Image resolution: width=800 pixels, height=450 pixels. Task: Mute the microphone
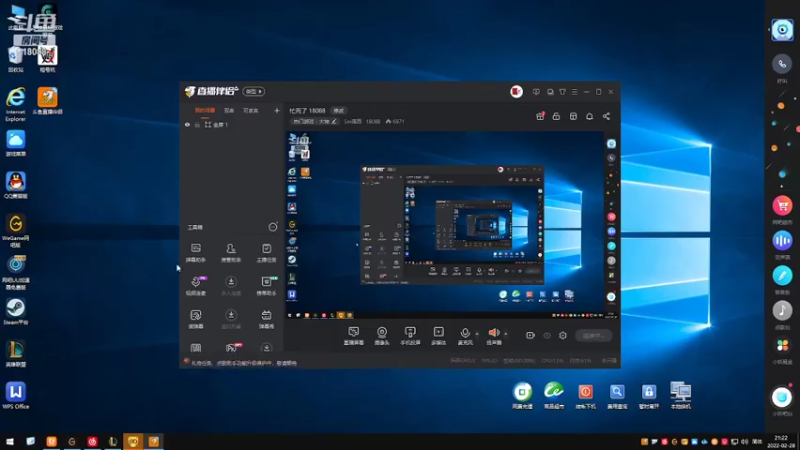pyautogui.click(x=465, y=333)
